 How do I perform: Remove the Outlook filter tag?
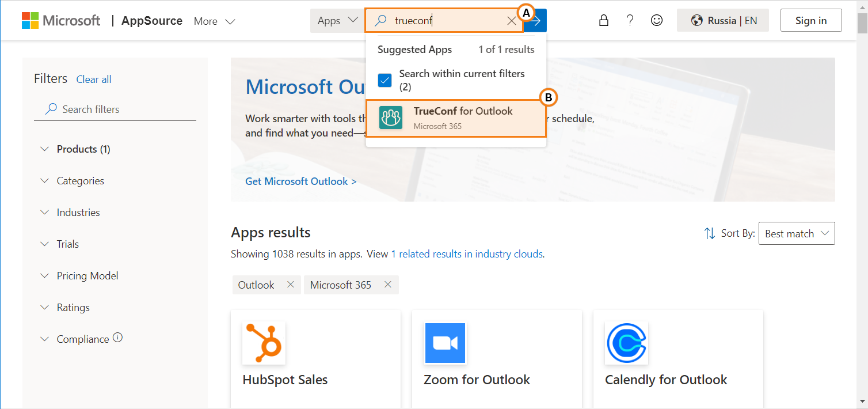pos(291,285)
